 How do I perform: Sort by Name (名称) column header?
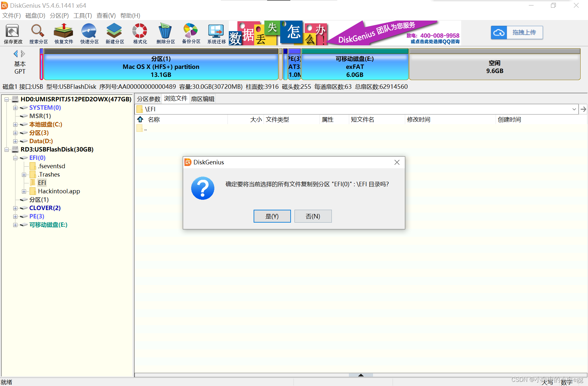click(154, 119)
